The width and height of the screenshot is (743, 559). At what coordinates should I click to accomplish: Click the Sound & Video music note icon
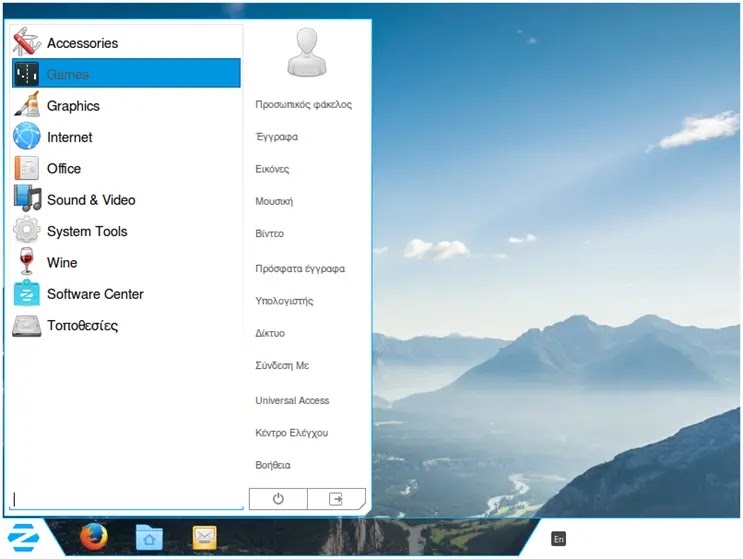pos(27,199)
